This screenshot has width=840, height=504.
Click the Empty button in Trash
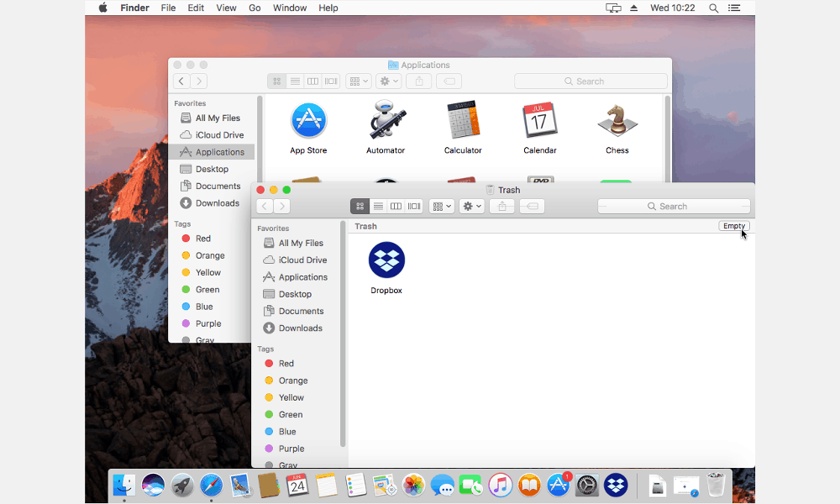(x=734, y=226)
